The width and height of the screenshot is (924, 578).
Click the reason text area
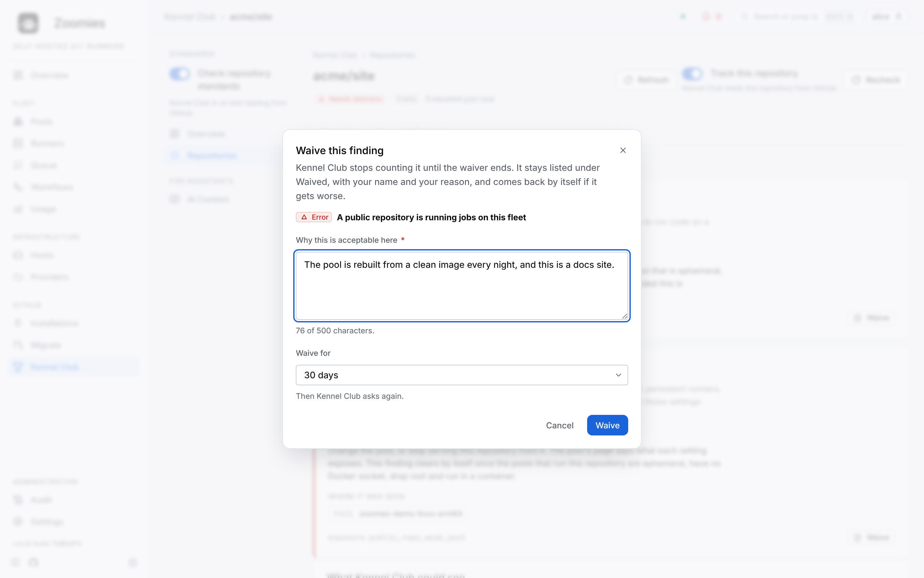coord(462,285)
